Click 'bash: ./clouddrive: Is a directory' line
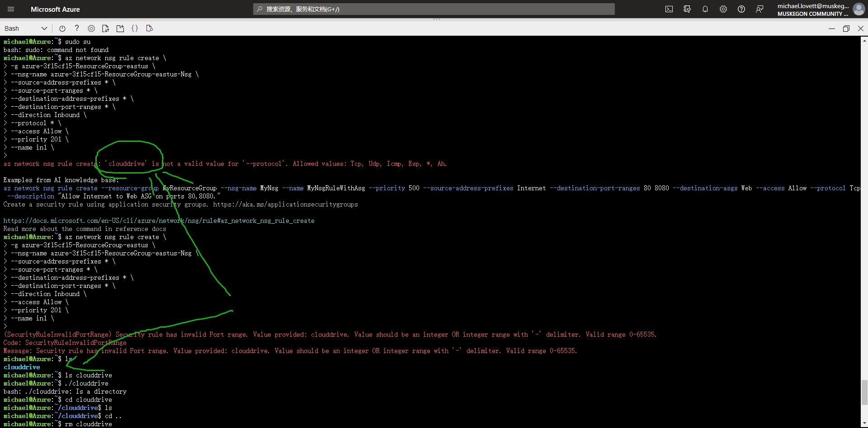868x428 pixels. (65, 391)
